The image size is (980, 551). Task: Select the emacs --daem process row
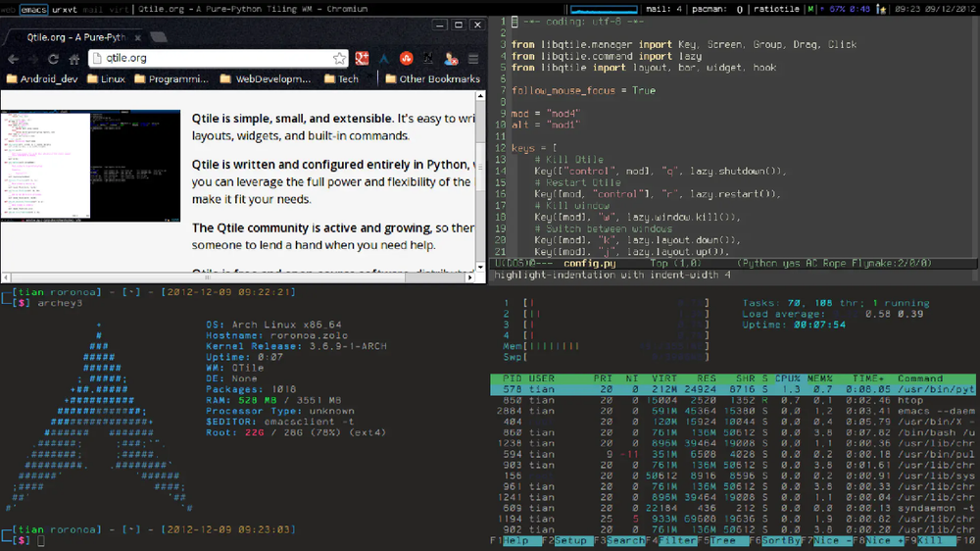(733, 411)
